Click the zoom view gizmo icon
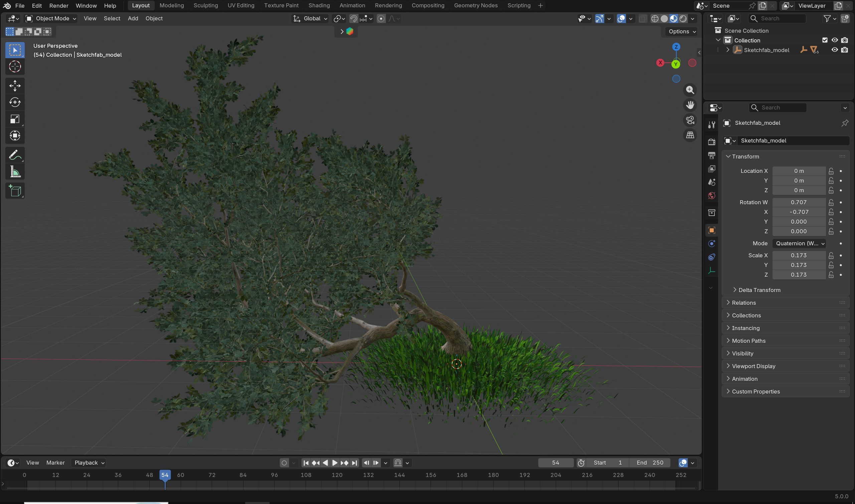Viewport: 855px width, 504px height. [x=690, y=90]
